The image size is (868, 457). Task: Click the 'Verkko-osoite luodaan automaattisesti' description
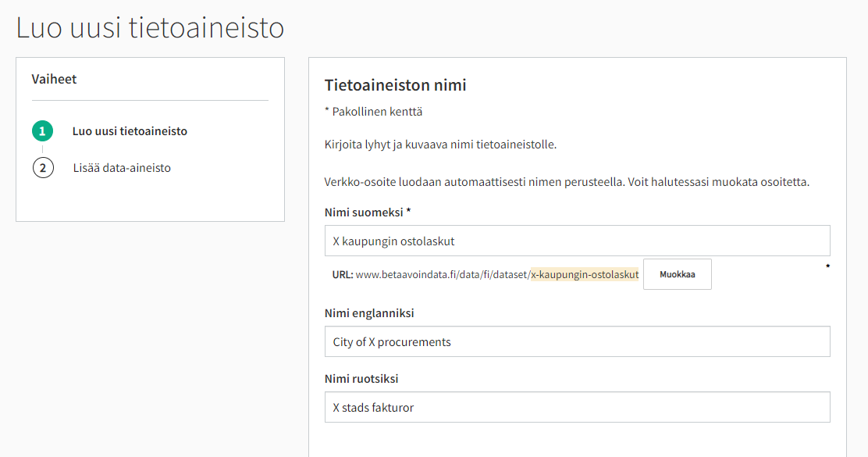coord(567,183)
